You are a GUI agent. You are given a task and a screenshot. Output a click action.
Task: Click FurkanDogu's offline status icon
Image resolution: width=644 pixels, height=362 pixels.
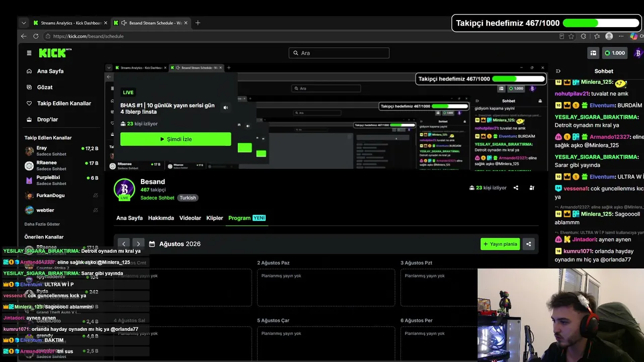96,196
